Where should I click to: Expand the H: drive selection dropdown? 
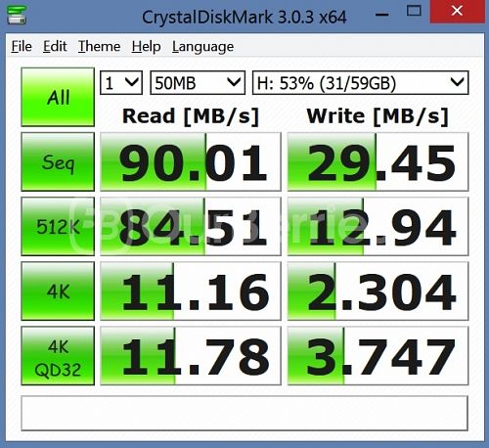(361, 83)
